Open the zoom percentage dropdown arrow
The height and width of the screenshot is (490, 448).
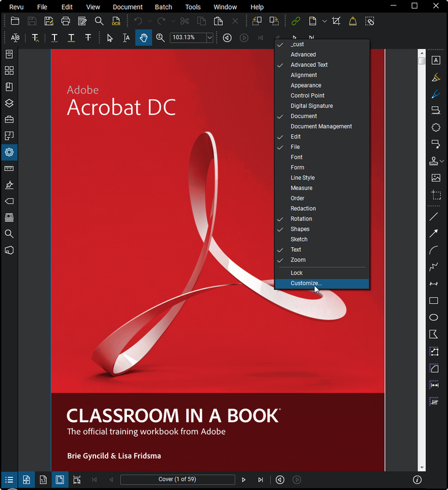[x=210, y=38]
